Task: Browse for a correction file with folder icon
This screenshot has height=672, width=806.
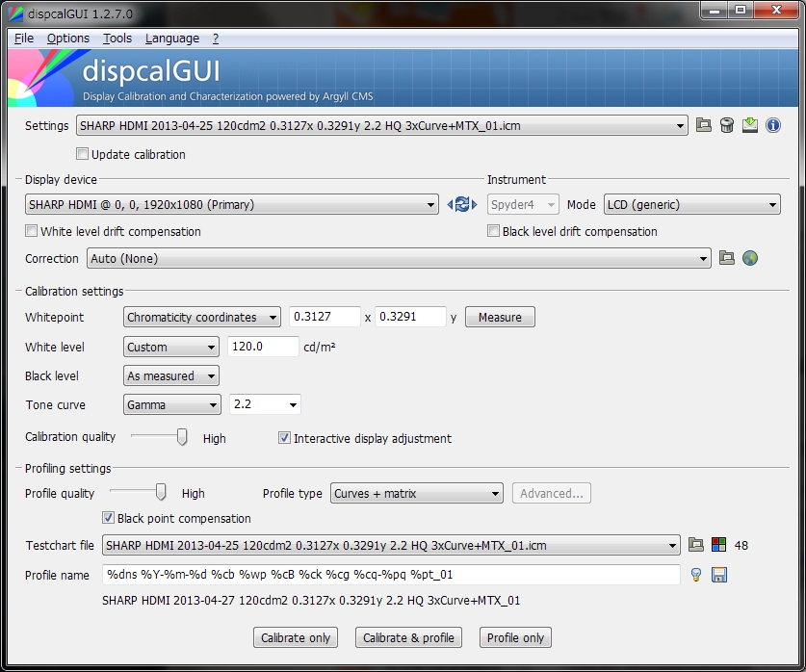Action: point(726,258)
